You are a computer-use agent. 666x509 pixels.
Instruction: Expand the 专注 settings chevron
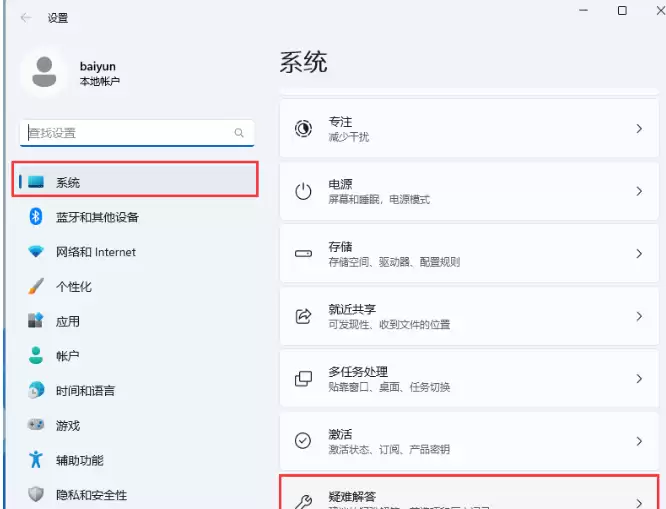[x=639, y=129]
